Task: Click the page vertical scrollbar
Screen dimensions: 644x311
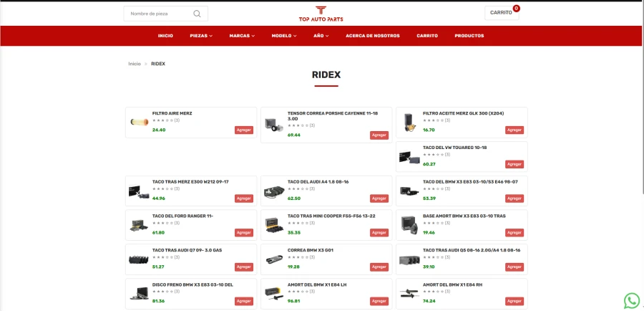Action: [642, 98]
